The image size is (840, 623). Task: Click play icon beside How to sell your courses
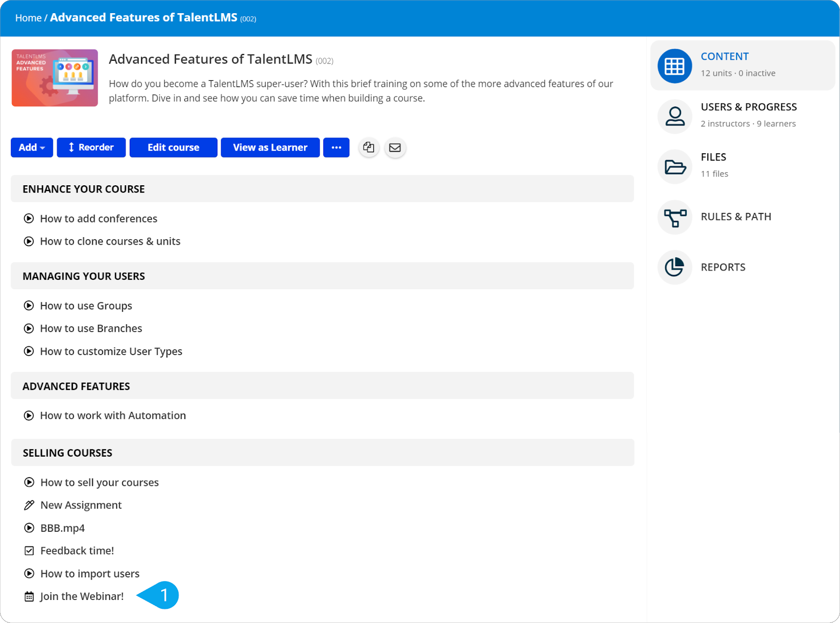pos(29,482)
